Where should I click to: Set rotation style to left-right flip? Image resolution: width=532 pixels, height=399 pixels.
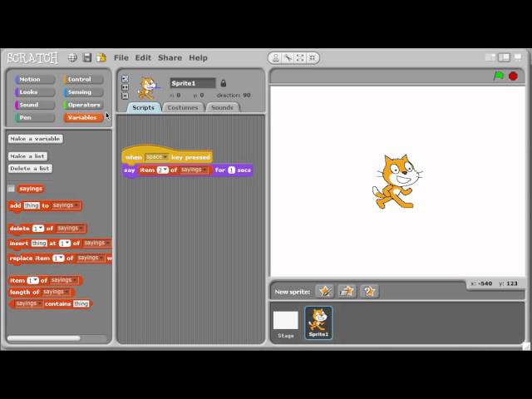125,87
